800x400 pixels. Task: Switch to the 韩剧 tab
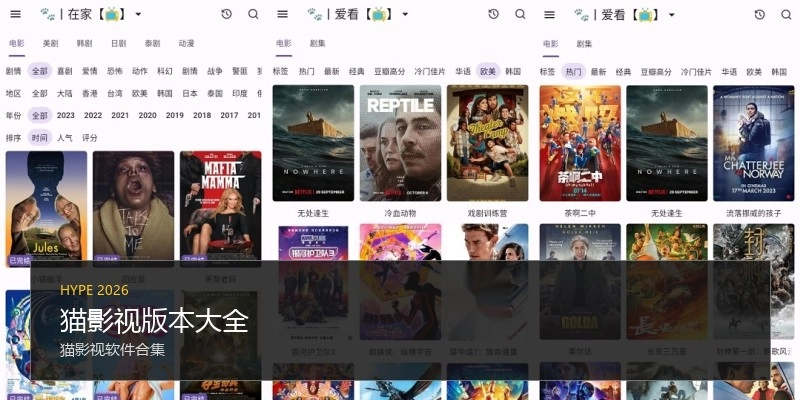click(84, 43)
